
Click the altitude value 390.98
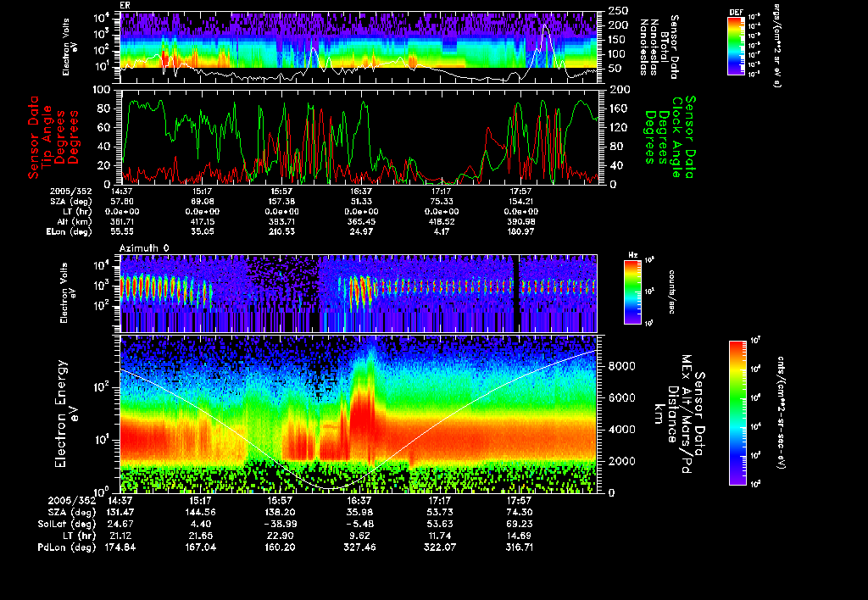tap(521, 221)
